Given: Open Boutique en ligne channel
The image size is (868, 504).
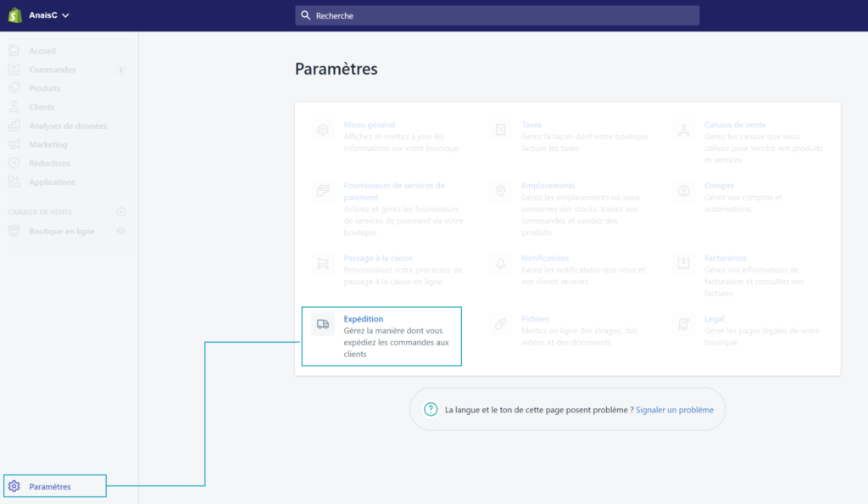Looking at the screenshot, I should coord(62,232).
